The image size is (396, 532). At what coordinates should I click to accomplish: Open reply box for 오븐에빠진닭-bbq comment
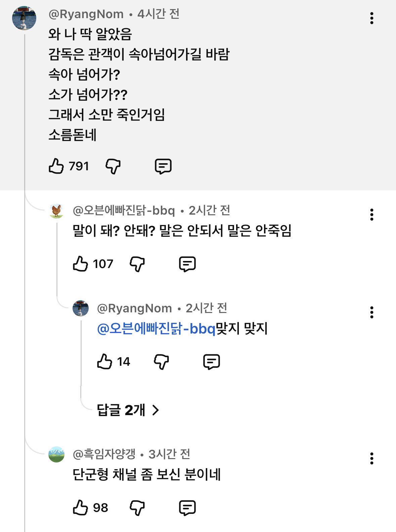point(187,264)
